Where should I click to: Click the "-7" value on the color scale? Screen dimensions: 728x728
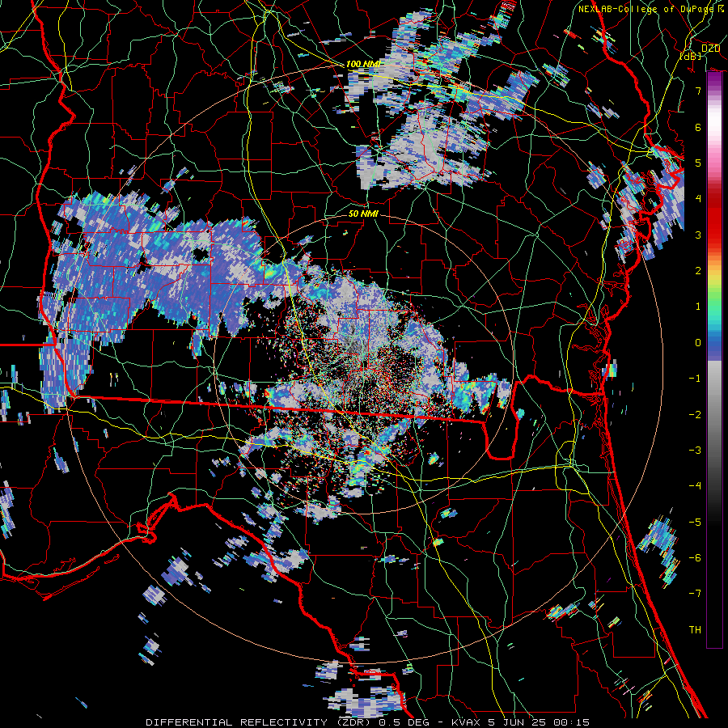[x=695, y=594]
